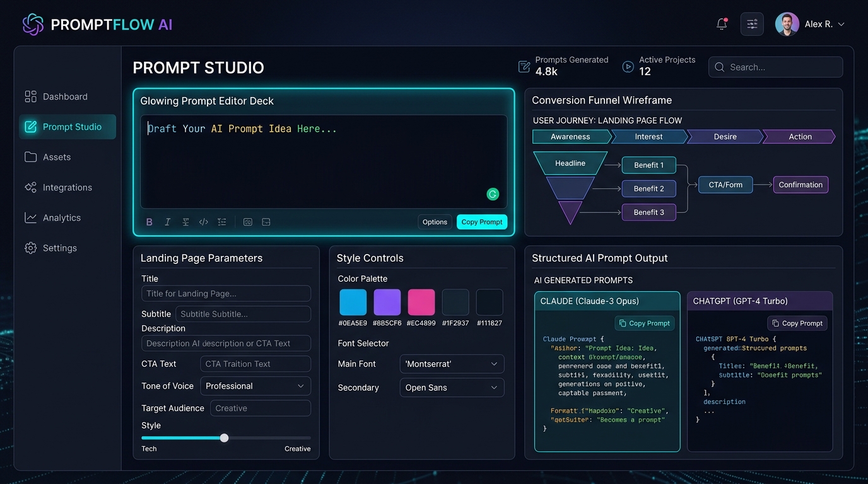Screen dimensions: 868x484
Task: Open the Tone of Voice dropdown
Action: [x=255, y=386]
